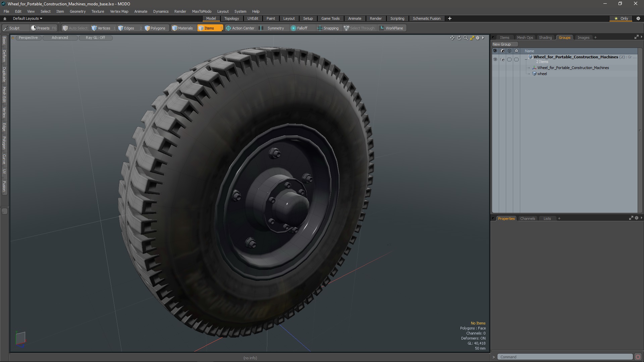Screen dimensions: 644x362
Task: Click the yellow maximize viewport icon
Action: point(472,38)
